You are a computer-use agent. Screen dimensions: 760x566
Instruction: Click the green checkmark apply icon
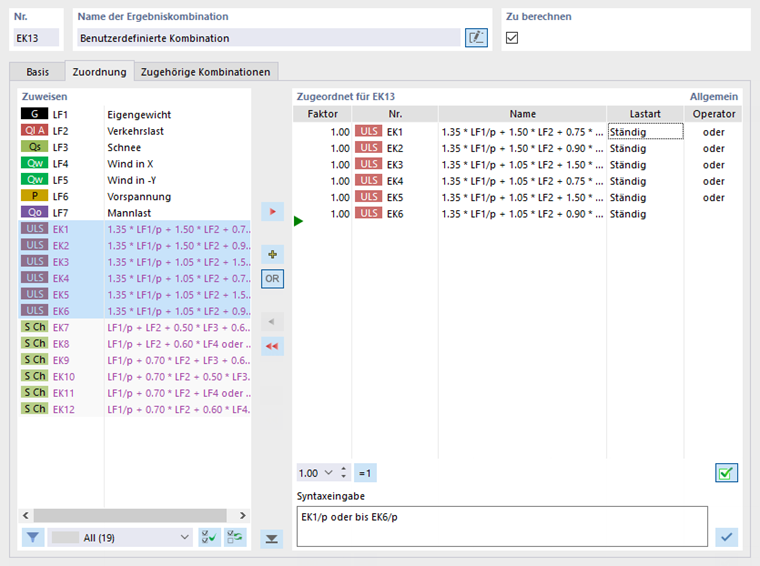tap(726, 473)
